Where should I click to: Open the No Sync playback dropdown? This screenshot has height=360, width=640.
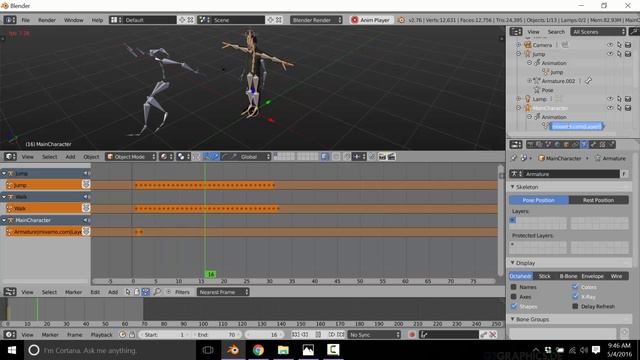374,335
